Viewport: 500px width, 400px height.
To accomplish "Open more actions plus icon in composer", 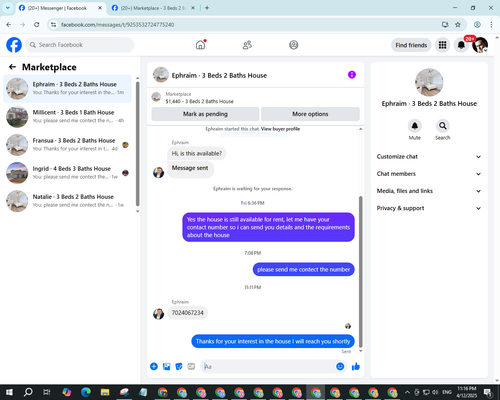I will pyautogui.click(x=154, y=366).
